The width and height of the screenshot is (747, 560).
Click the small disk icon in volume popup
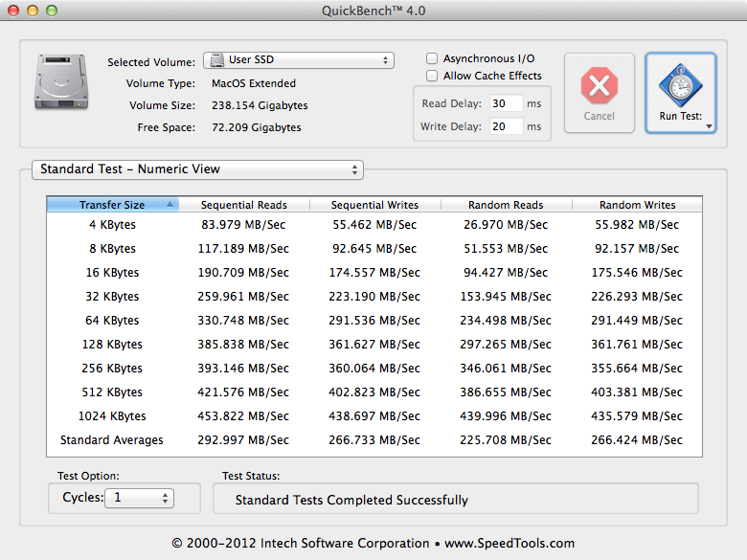217,60
